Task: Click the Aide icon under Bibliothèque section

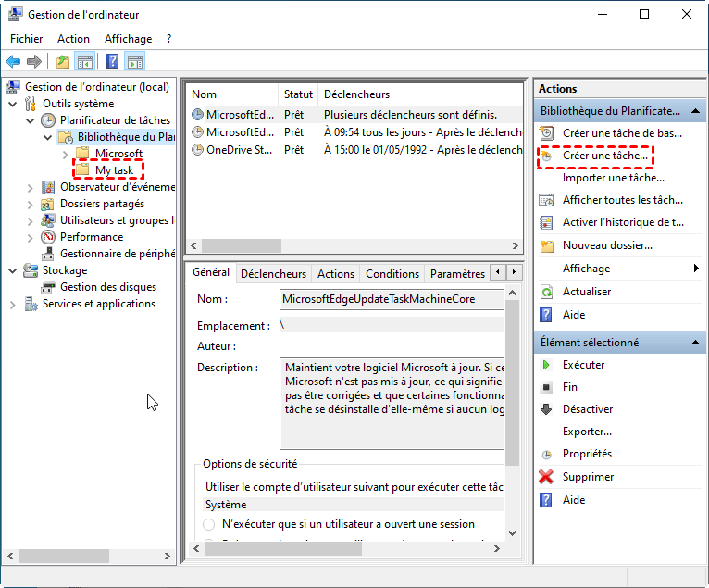Action: click(546, 314)
